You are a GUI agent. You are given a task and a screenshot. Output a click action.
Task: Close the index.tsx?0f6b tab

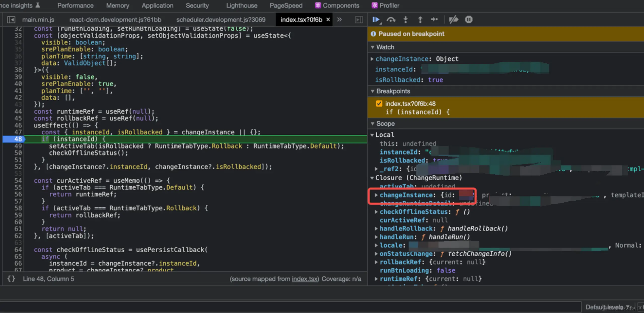click(328, 19)
